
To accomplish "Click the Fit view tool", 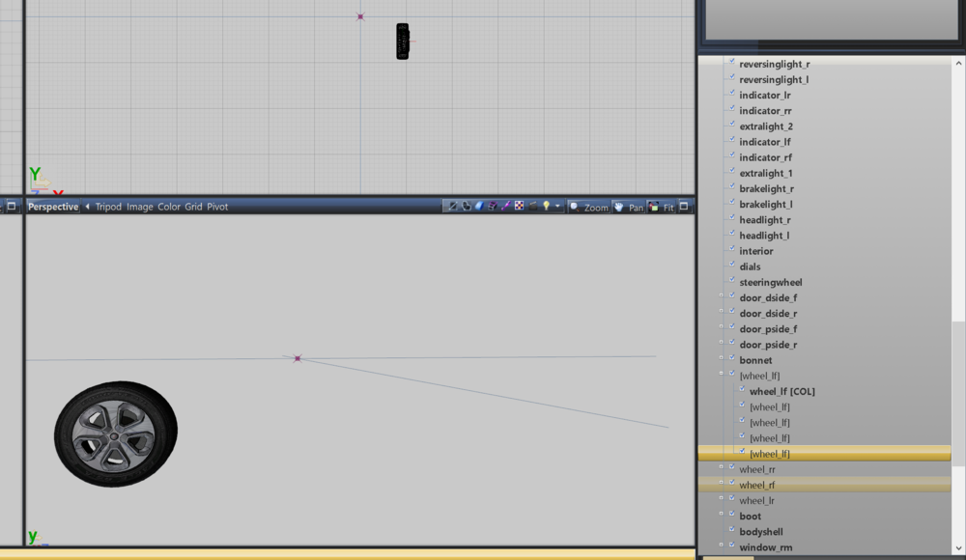I will click(x=661, y=207).
